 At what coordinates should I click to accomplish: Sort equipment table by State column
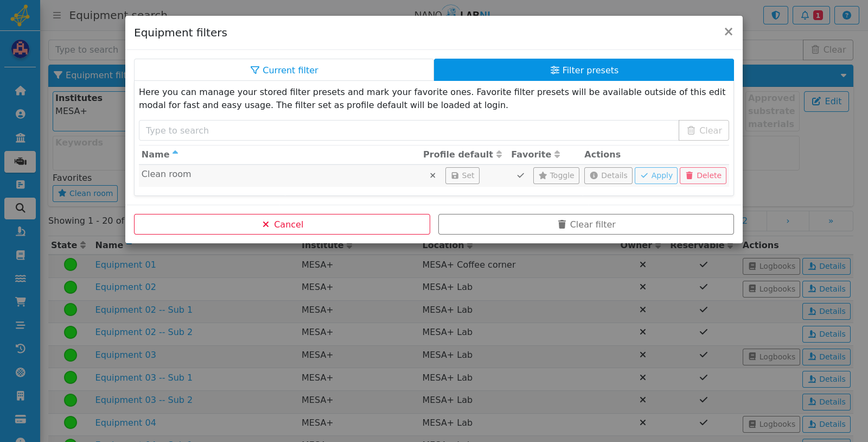click(x=68, y=245)
